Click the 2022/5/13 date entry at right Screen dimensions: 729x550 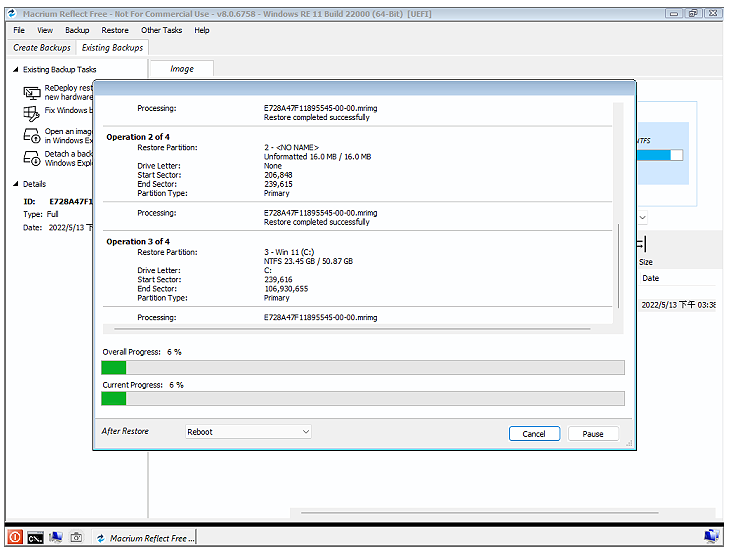coord(678,305)
